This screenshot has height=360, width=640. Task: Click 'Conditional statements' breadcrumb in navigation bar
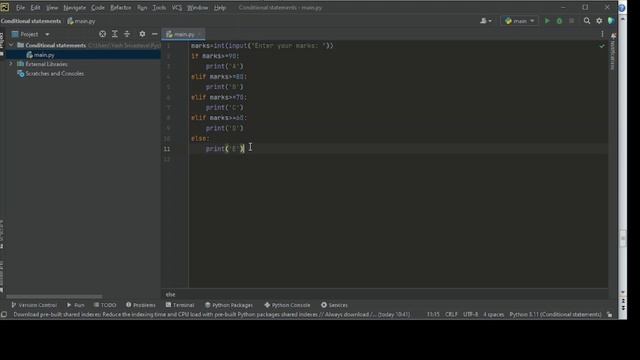(31, 21)
